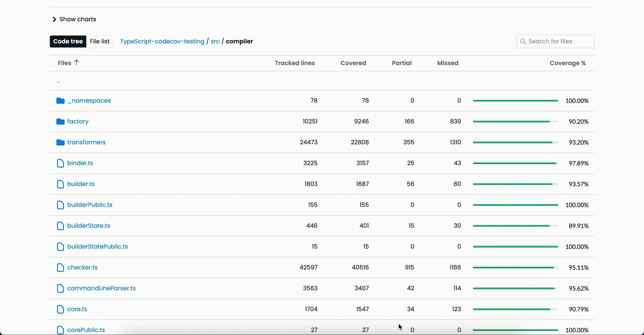Sort by Coverage % column
This screenshot has height=335, width=644.
pyautogui.click(x=568, y=63)
